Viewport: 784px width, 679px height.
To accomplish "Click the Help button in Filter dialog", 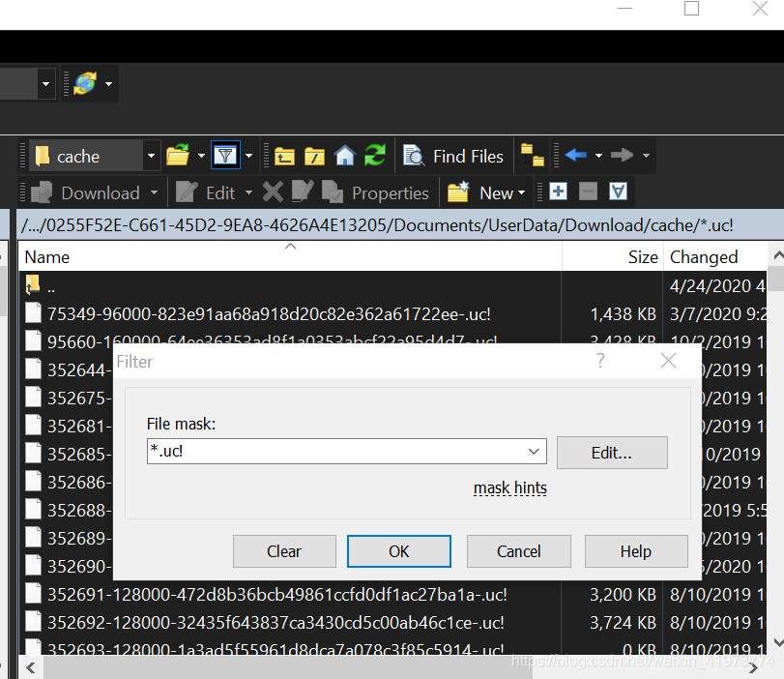I will click(636, 551).
